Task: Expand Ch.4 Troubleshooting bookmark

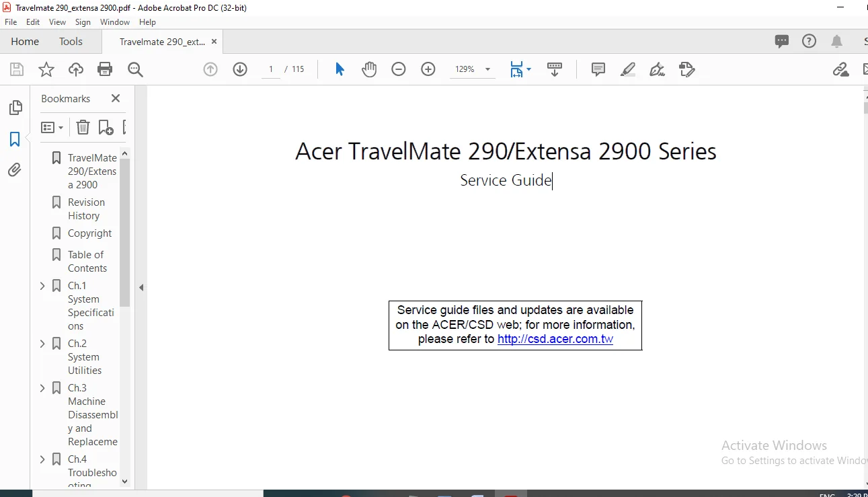Action: tap(42, 459)
